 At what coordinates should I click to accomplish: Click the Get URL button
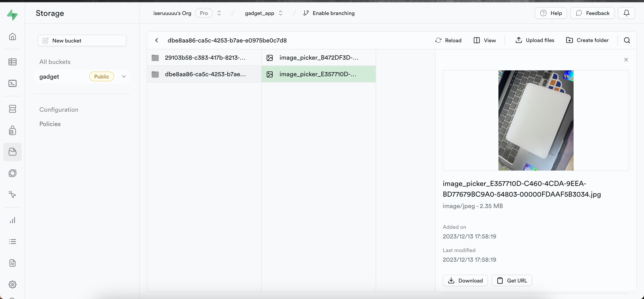point(511,280)
